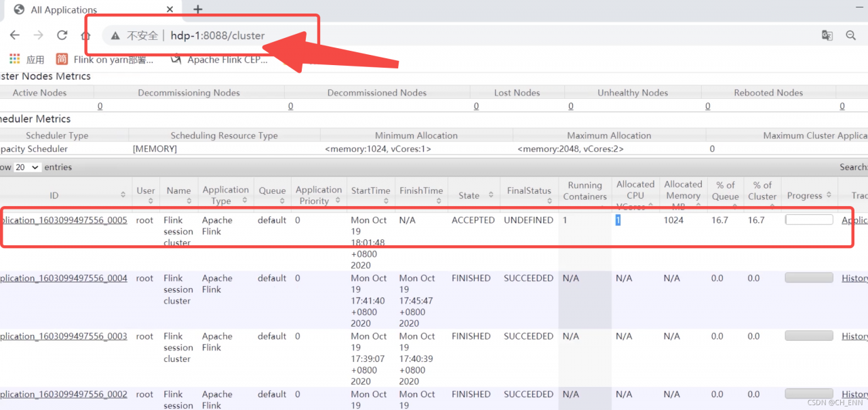Sort table by ID column
The height and width of the screenshot is (410, 868).
(x=54, y=195)
